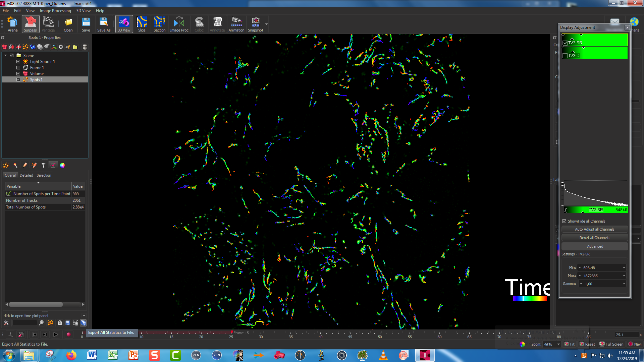Collapse the Scene tree node

[x=6, y=56]
